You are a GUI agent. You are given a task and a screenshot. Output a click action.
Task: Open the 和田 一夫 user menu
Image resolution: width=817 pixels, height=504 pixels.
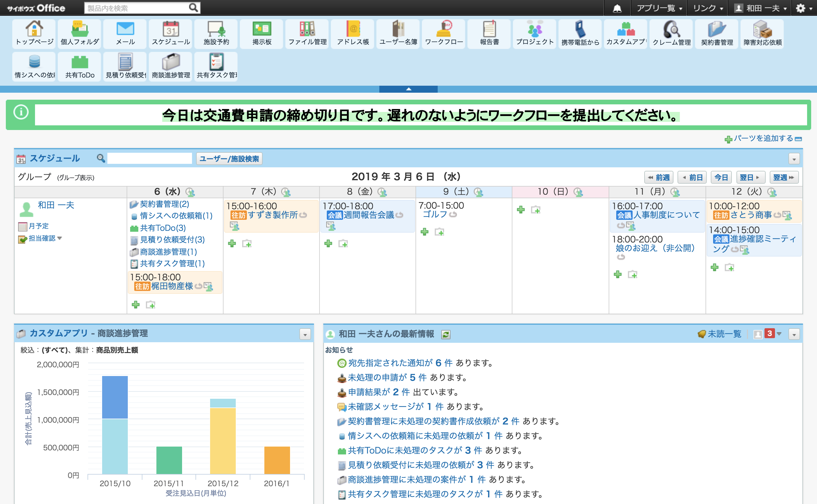[761, 8]
